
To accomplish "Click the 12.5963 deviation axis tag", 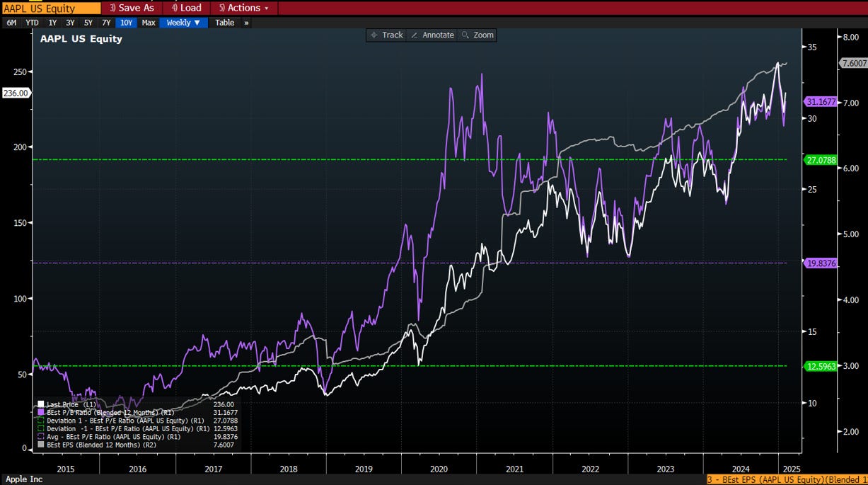I will pyautogui.click(x=821, y=366).
